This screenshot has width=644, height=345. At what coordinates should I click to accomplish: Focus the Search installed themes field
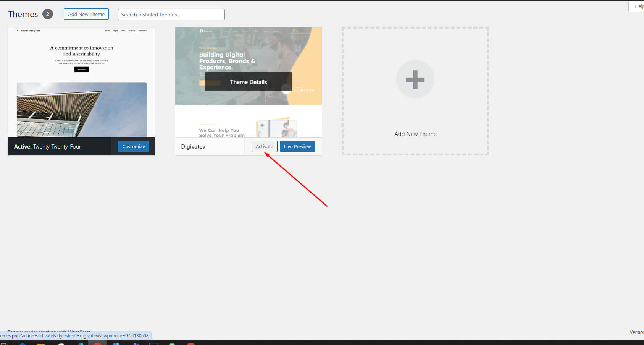(x=171, y=15)
